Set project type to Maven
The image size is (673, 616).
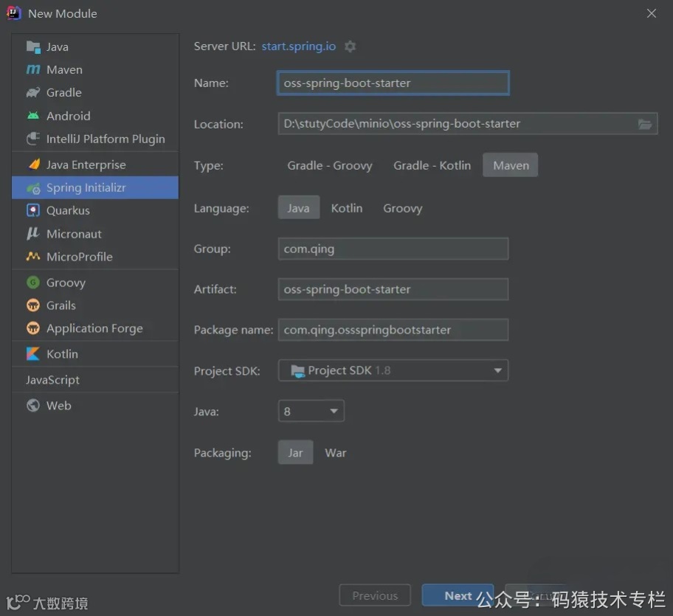click(511, 165)
